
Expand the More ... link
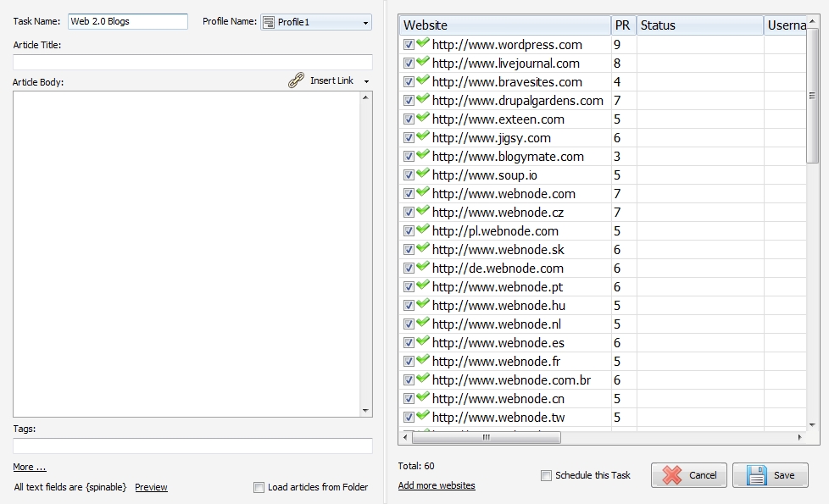[x=30, y=467]
